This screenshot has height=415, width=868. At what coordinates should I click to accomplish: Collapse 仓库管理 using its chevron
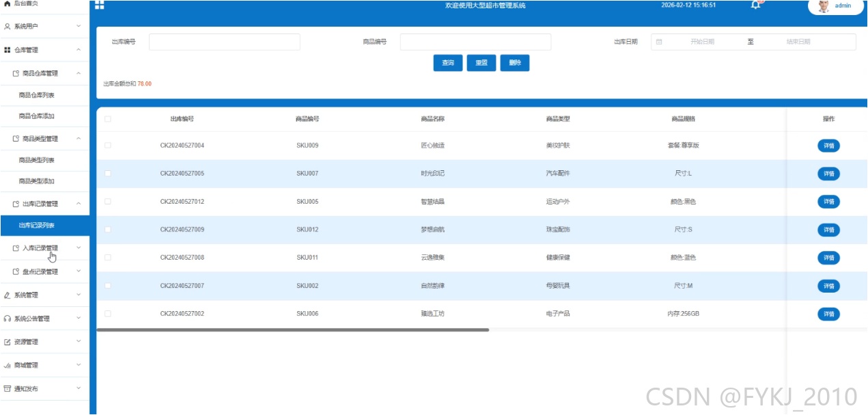coord(79,50)
